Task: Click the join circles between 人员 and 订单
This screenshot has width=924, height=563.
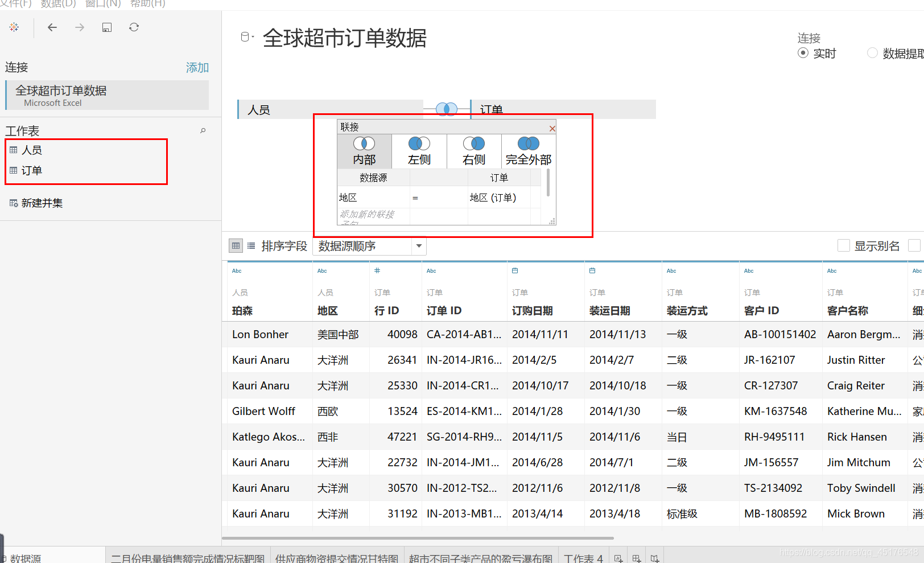Action: pos(447,109)
